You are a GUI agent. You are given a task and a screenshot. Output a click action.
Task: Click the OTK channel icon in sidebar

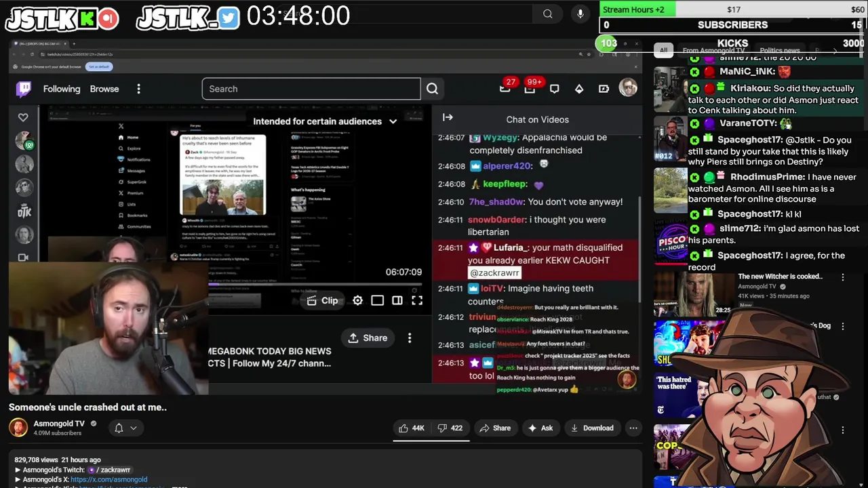pyautogui.click(x=24, y=210)
